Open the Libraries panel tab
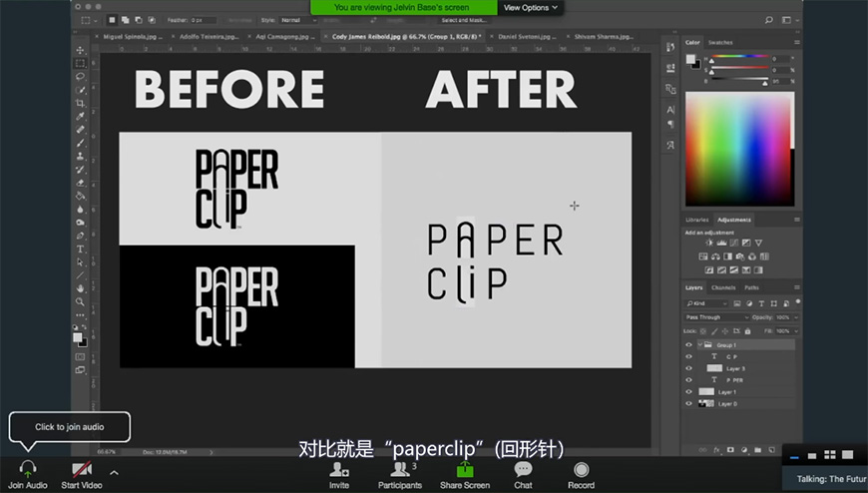This screenshot has width=868, height=493. 697,220
